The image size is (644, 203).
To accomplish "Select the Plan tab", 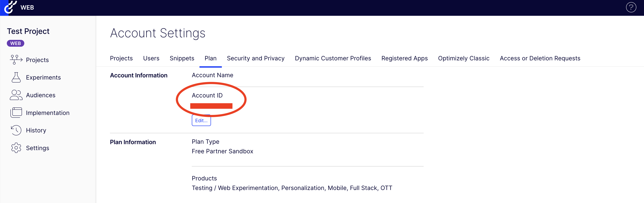I will coord(211,58).
